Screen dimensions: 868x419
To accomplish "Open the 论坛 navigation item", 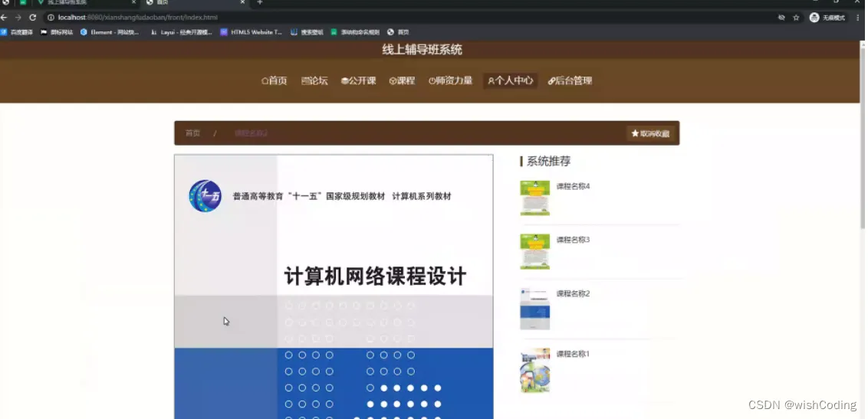I will tap(314, 80).
